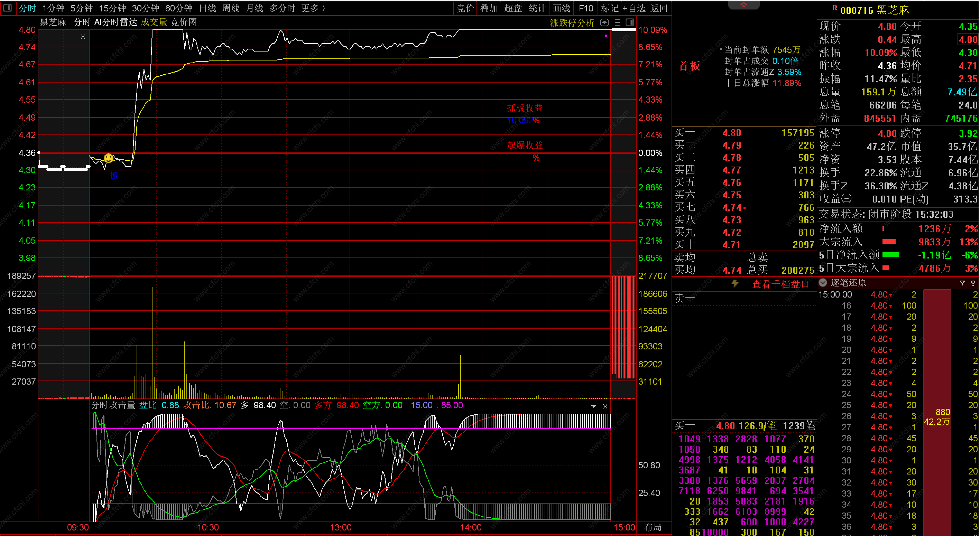980x536 pixels.
Task: Switch to the 日线 period tab
Action: (x=207, y=8)
